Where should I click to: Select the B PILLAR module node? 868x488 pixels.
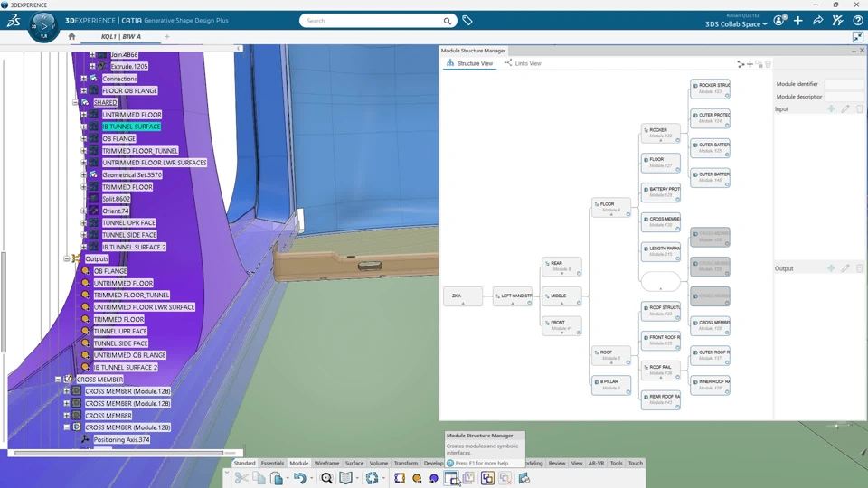click(x=611, y=385)
